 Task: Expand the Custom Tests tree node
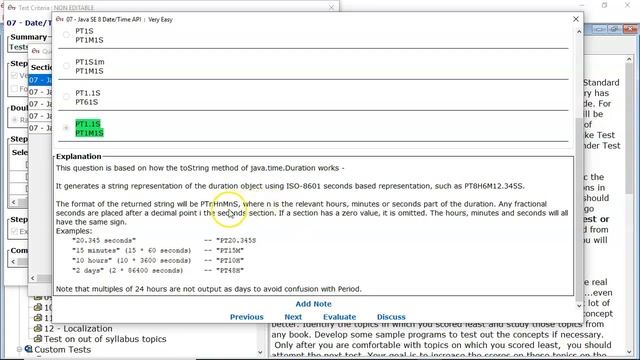coord(19,349)
